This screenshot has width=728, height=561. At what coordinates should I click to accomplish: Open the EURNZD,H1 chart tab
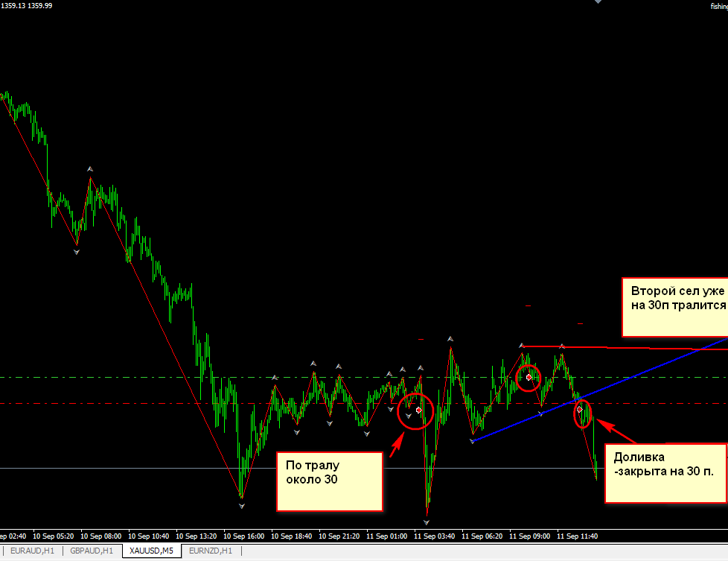point(211,551)
